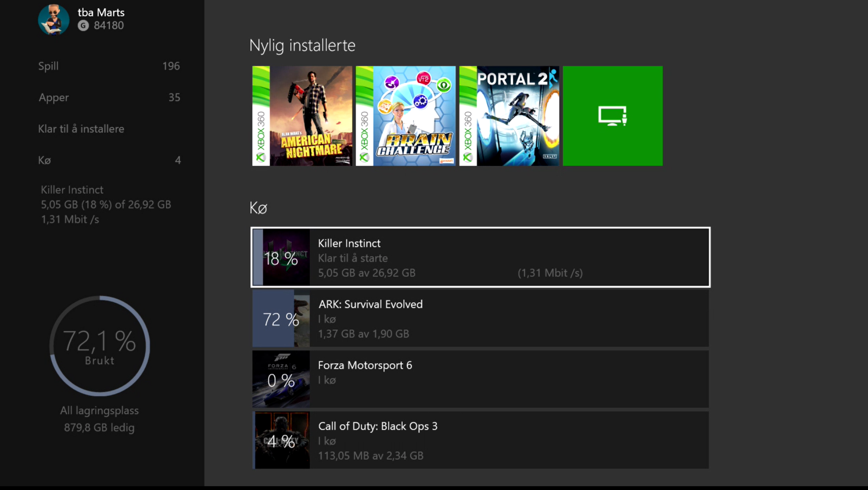Click the Gamerscore G icon
868x490 pixels.
(x=83, y=26)
